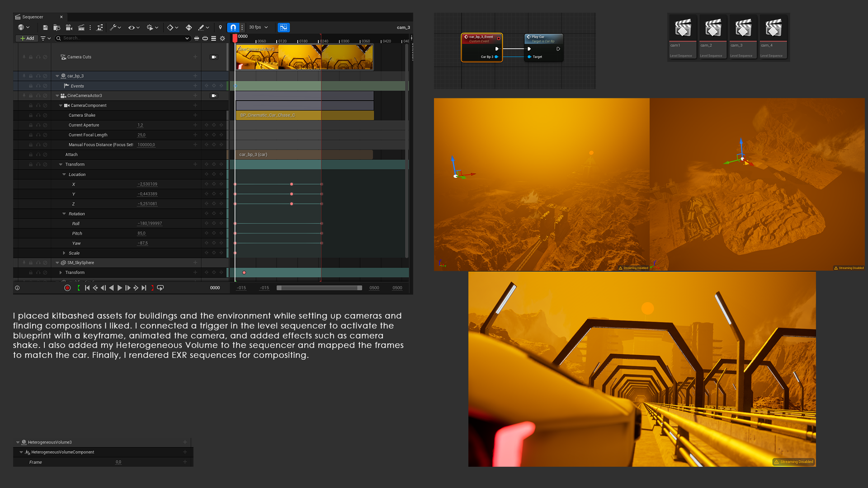The height and width of the screenshot is (488, 868).
Task: Expand the Scale property row
Action: pos(64,253)
